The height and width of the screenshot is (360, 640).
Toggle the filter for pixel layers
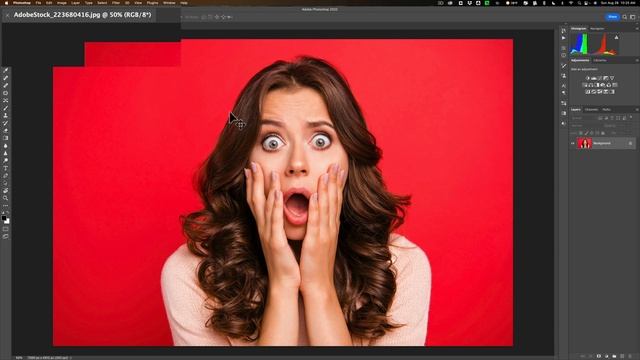pyautogui.click(x=600, y=118)
